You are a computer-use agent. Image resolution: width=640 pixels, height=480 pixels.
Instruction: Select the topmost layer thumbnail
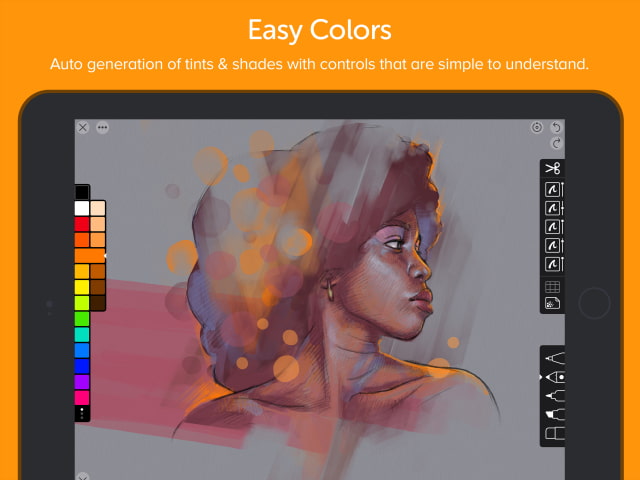pos(552,190)
